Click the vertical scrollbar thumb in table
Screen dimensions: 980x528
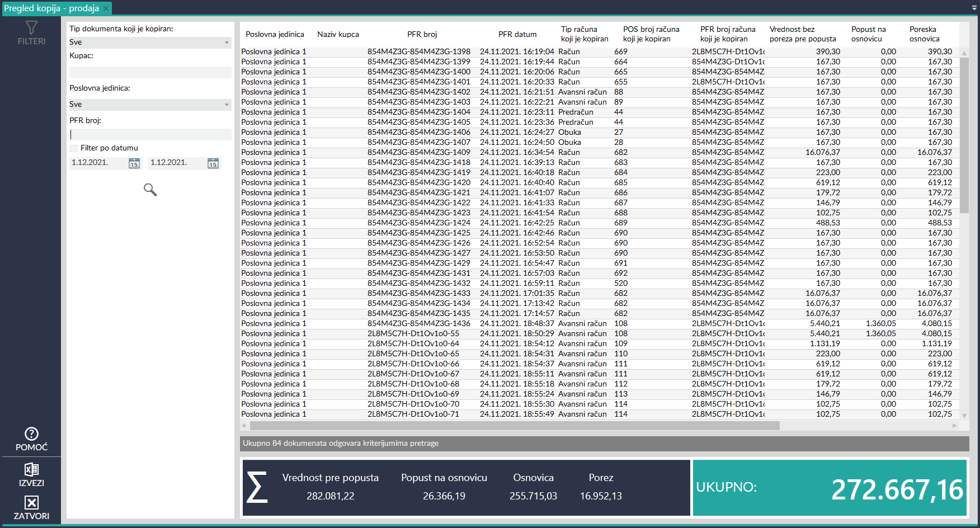coord(964,135)
